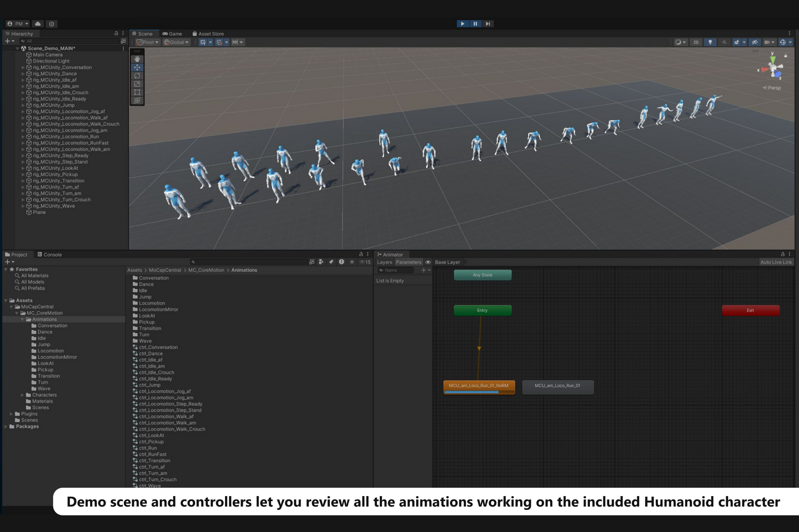Select the Hand tool in the Scene toolbar
Image resolution: width=799 pixels, height=532 pixels.
click(x=137, y=59)
